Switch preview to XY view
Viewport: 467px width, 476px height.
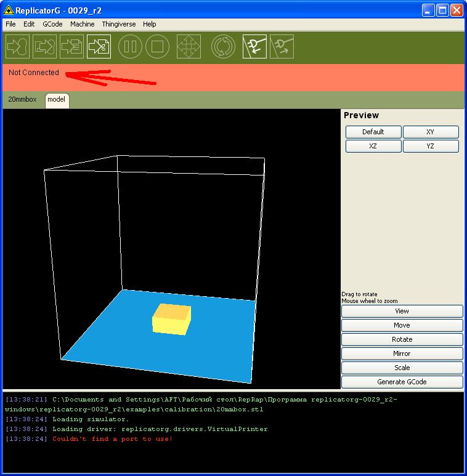point(430,132)
